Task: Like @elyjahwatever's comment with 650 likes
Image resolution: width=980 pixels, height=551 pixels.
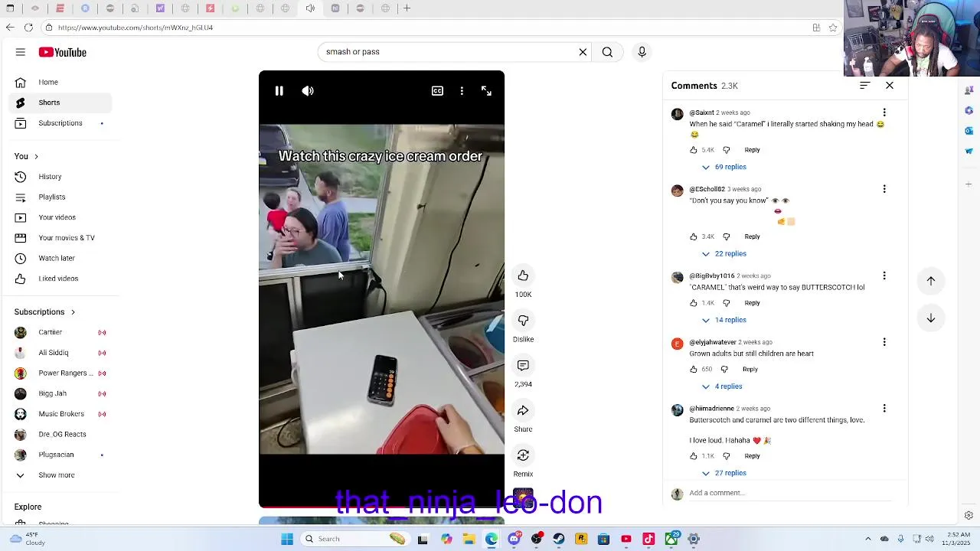Action: coord(694,370)
